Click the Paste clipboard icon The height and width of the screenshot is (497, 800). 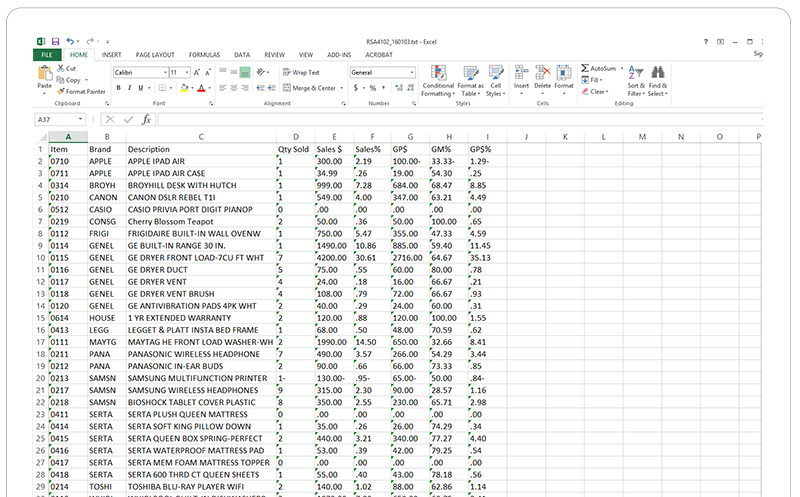click(44, 74)
